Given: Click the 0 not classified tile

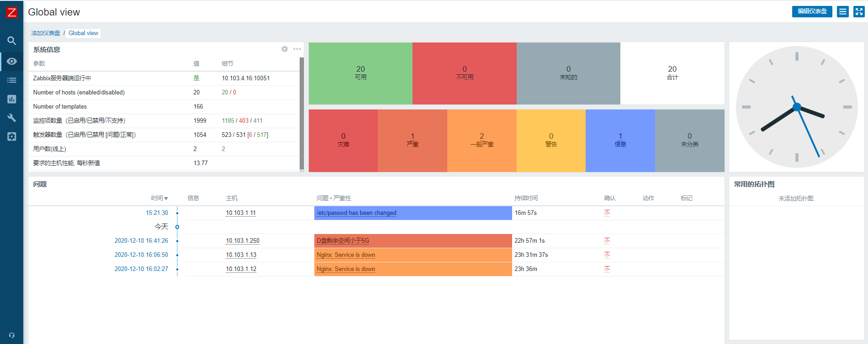Looking at the screenshot, I should (x=690, y=141).
